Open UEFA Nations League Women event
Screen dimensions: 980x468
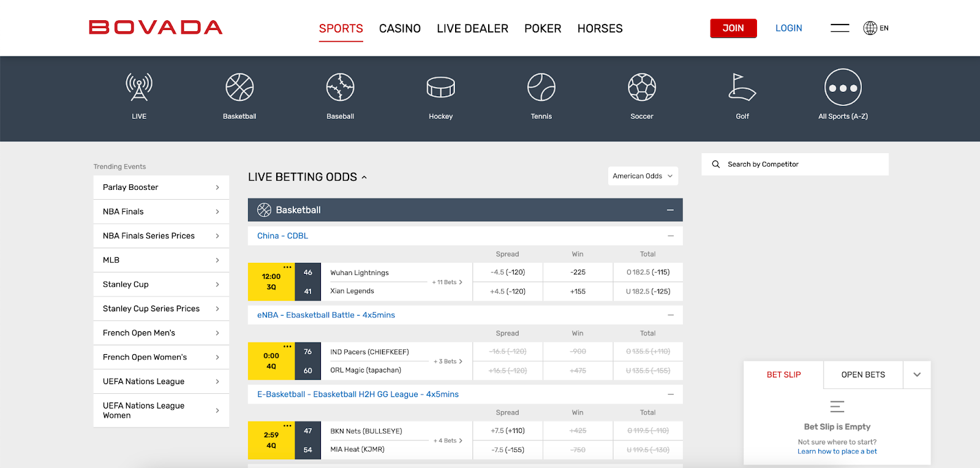tap(161, 410)
